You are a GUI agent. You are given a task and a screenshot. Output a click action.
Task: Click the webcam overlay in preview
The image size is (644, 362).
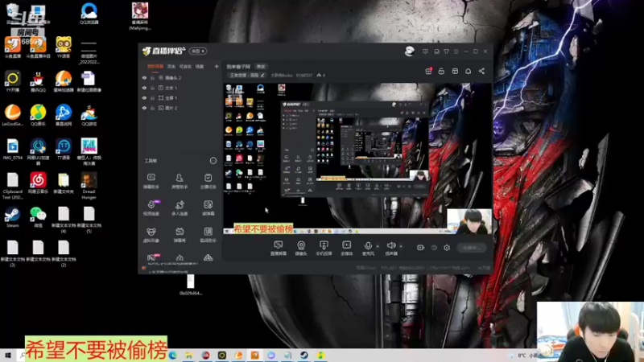pyautogui.click(x=469, y=221)
